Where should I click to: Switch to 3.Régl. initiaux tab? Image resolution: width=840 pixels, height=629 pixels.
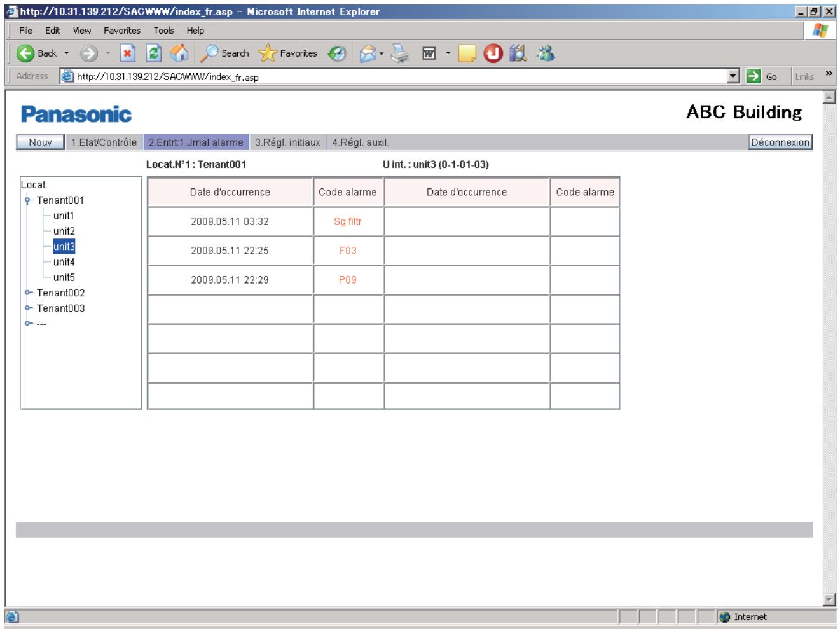click(x=287, y=142)
